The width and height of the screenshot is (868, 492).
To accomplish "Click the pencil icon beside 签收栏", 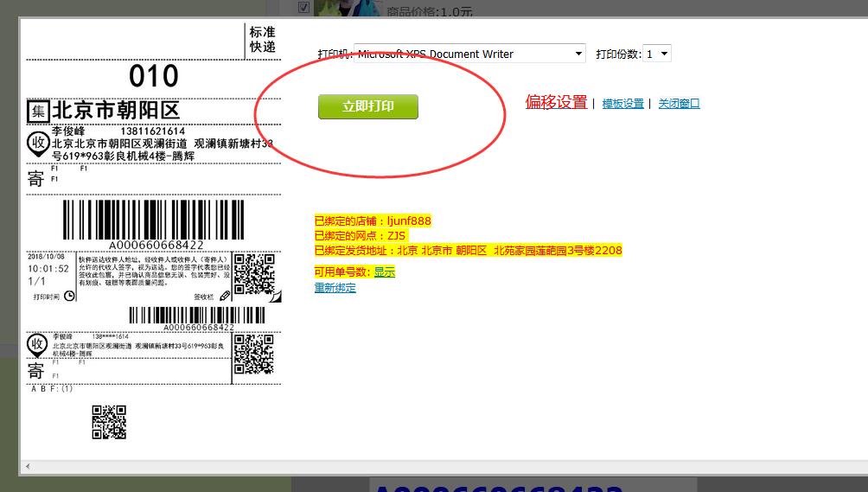I will (x=225, y=296).
